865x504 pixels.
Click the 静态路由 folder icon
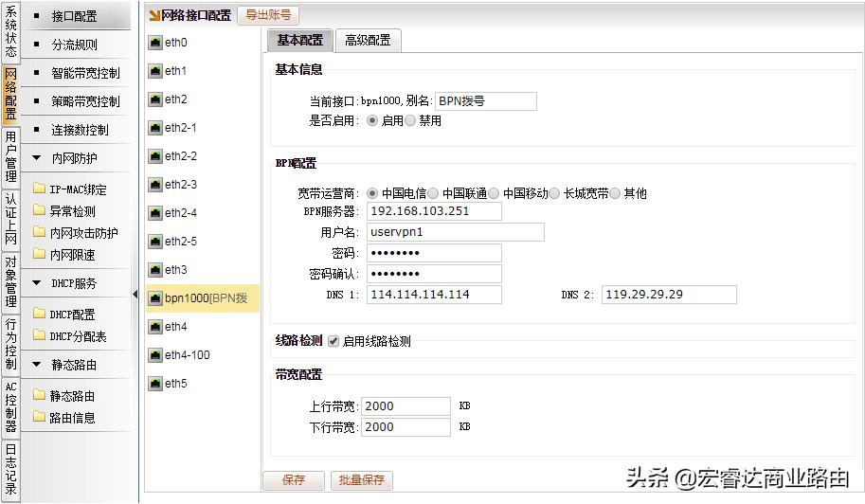tap(39, 395)
